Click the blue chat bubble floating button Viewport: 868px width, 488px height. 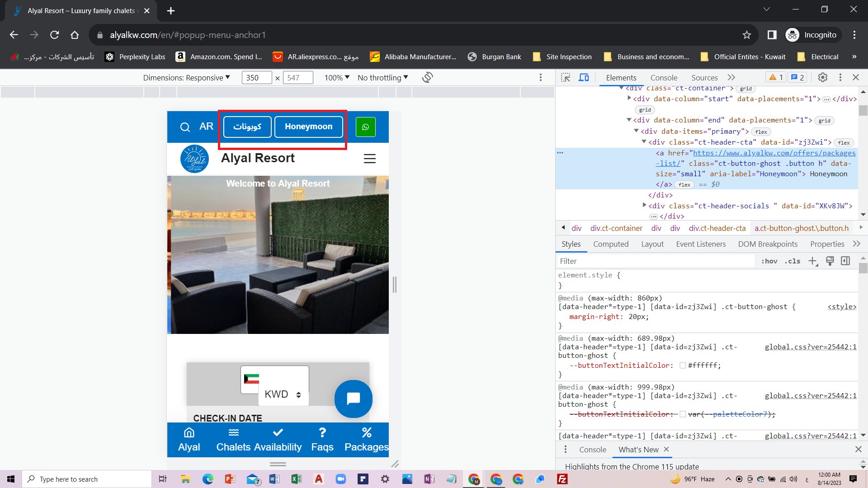(354, 399)
